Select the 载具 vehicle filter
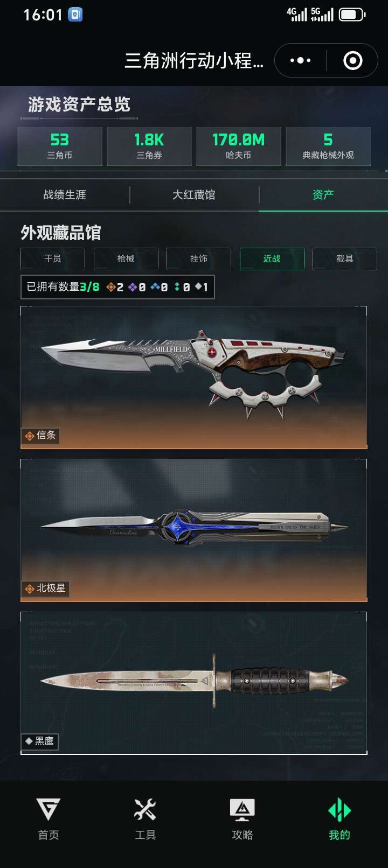Image resolution: width=388 pixels, height=868 pixels. coord(345,258)
